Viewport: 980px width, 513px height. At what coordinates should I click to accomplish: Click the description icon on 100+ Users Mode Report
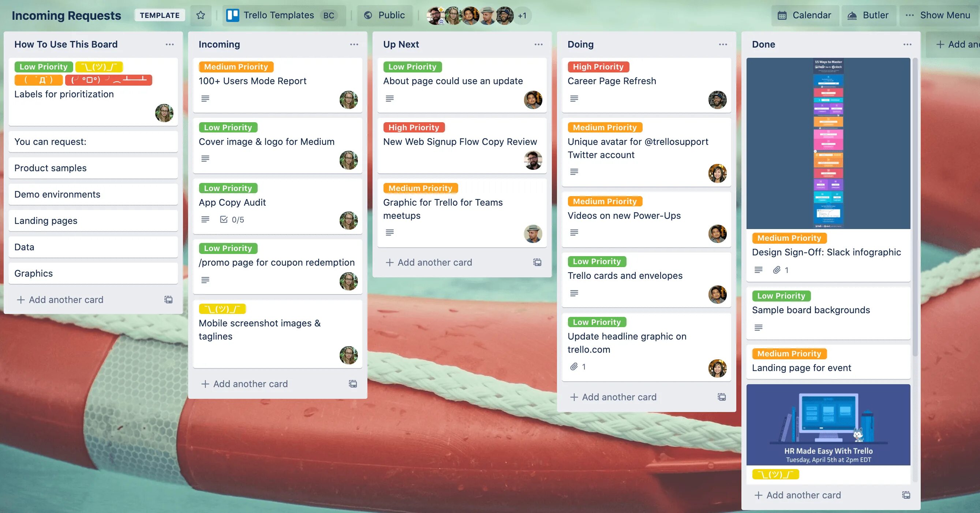tap(205, 98)
